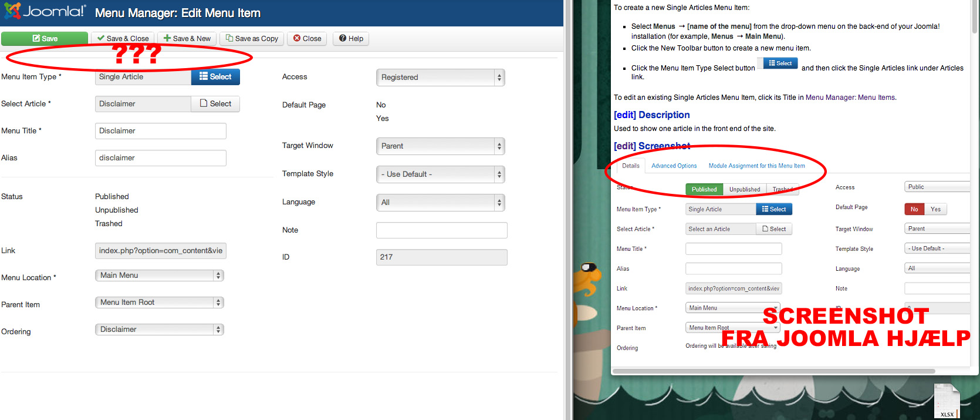980x420 pixels.
Task: Open the Access dropdown showing Public
Action: 937,187
